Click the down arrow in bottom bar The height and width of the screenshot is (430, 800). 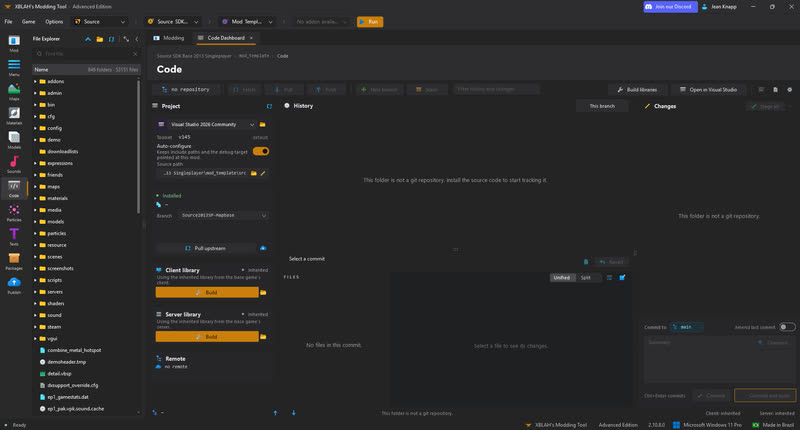pos(293,413)
